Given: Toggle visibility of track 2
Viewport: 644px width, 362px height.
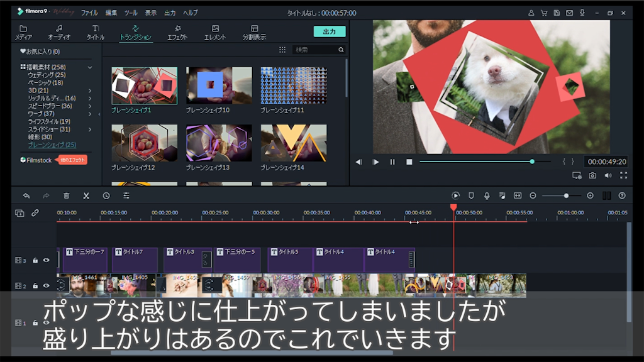Looking at the screenshot, I should point(46,286).
